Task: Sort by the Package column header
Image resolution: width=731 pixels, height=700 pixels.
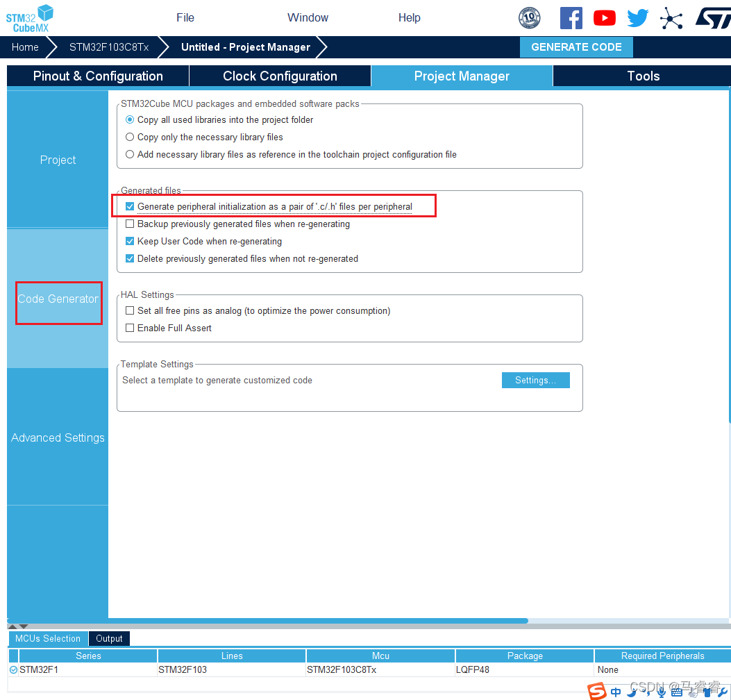Action: pos(525,656)
